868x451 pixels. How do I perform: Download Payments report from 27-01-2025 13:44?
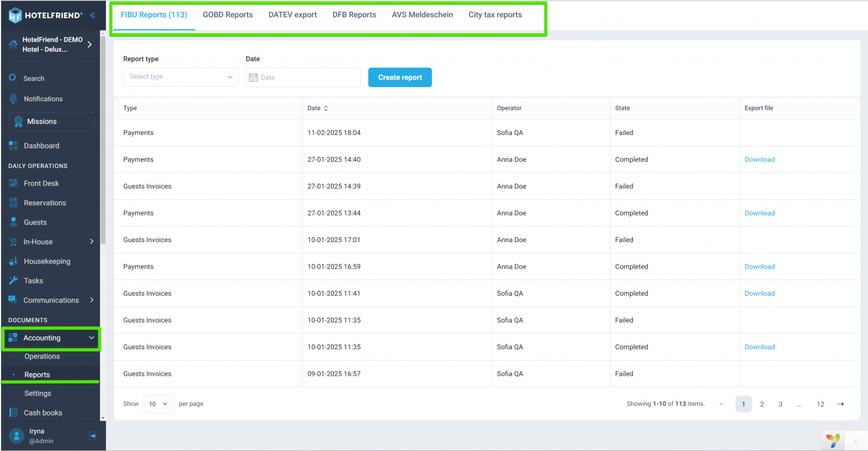pos(759,213)
